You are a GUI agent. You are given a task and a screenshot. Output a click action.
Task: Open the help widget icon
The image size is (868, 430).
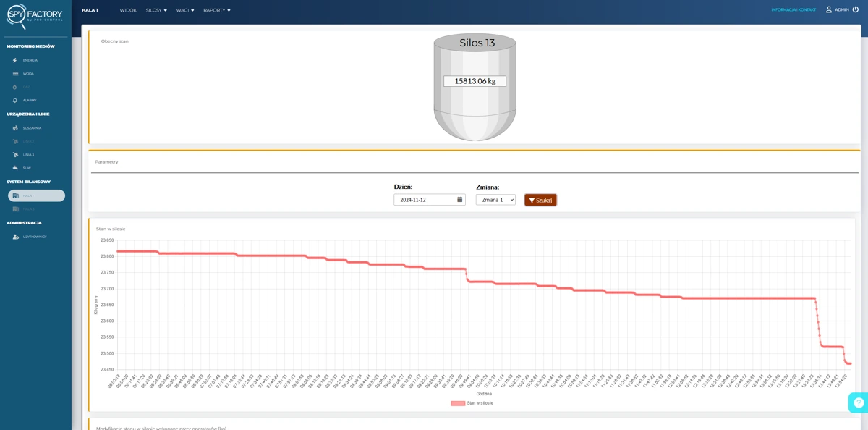(859, 402)
